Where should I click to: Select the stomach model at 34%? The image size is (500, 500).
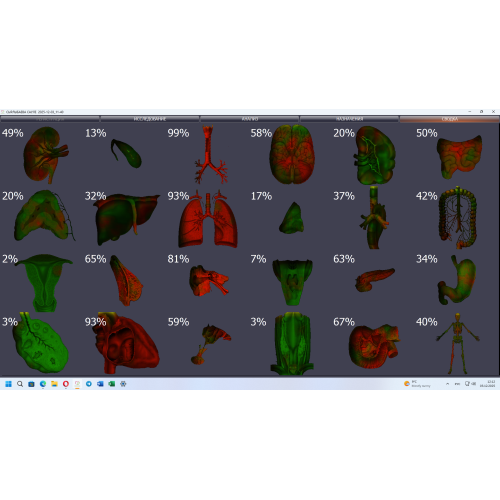pos(457,280)
